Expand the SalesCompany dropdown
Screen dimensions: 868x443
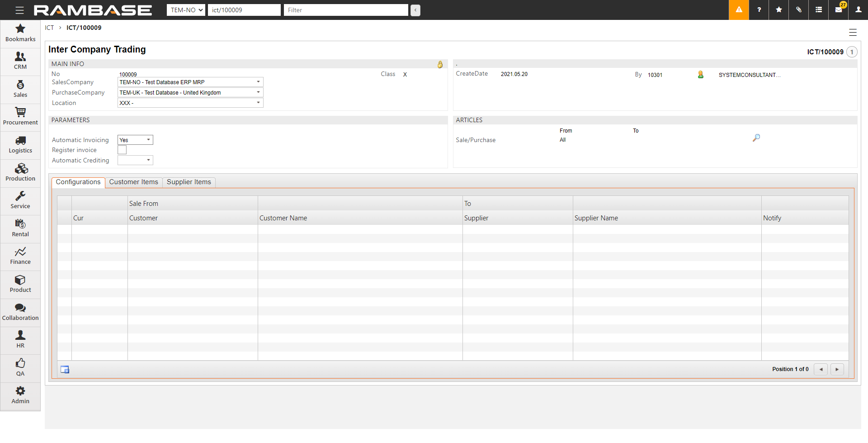[258, 82]
